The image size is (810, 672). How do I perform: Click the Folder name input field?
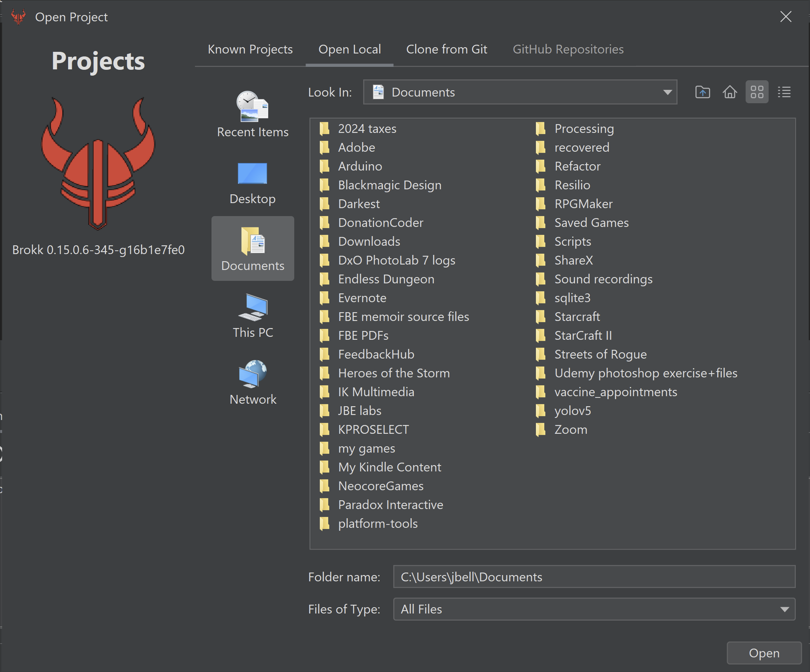[x=593, y=577]
